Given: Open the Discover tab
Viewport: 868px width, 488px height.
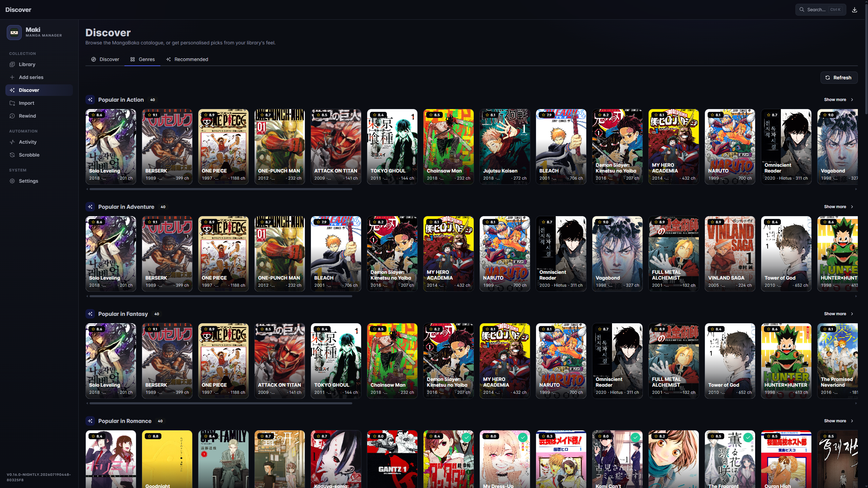Looking at the screenshot, I should [105, 59].
